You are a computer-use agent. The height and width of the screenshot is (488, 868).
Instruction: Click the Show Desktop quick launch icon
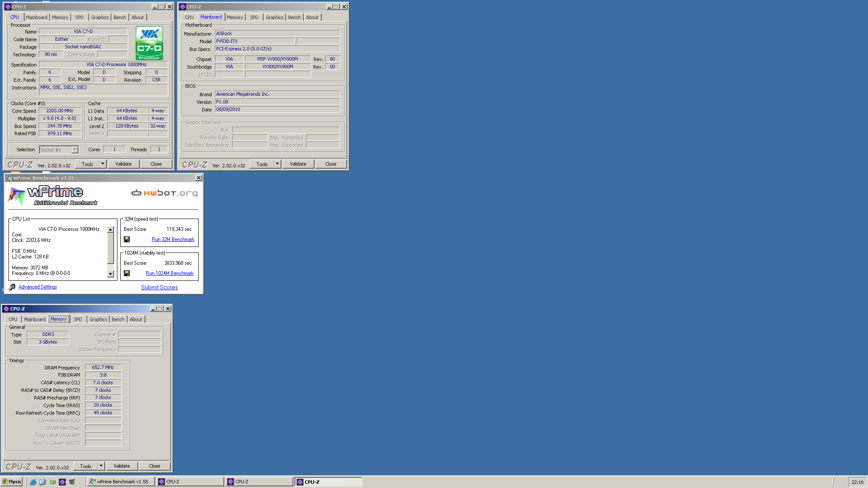click(x=53, y=482)
